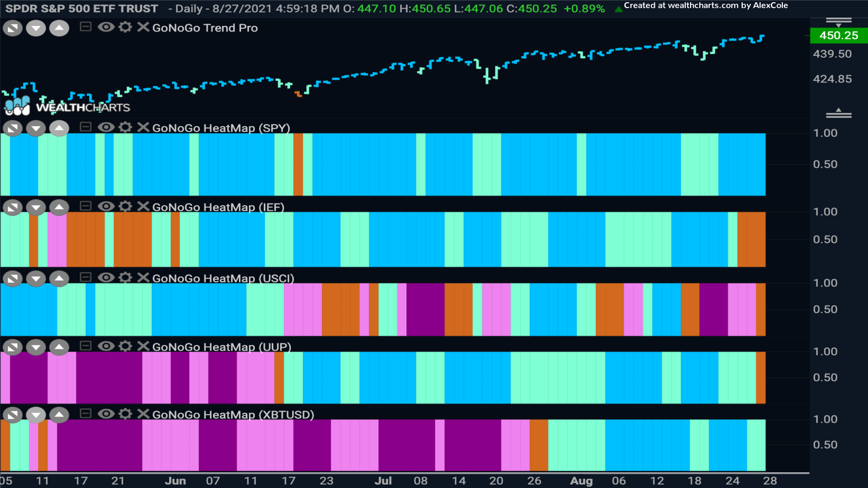Select the Jul label on the time axis
This screenshot has width=868, height=488.
384,480
